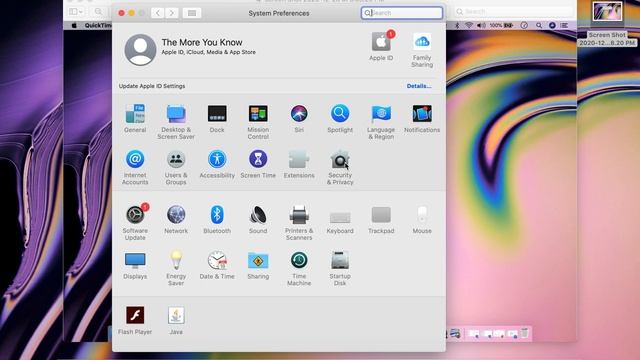640x360 pixels.
Task: Open Displays preferences
Action: (x=135, y=260)
